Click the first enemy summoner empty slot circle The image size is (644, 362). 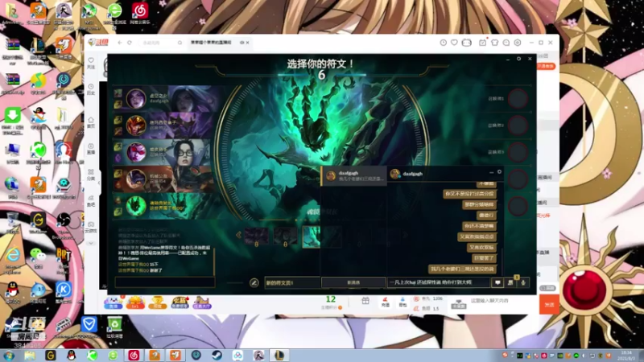pyautogui.click(x=518, y=98)
